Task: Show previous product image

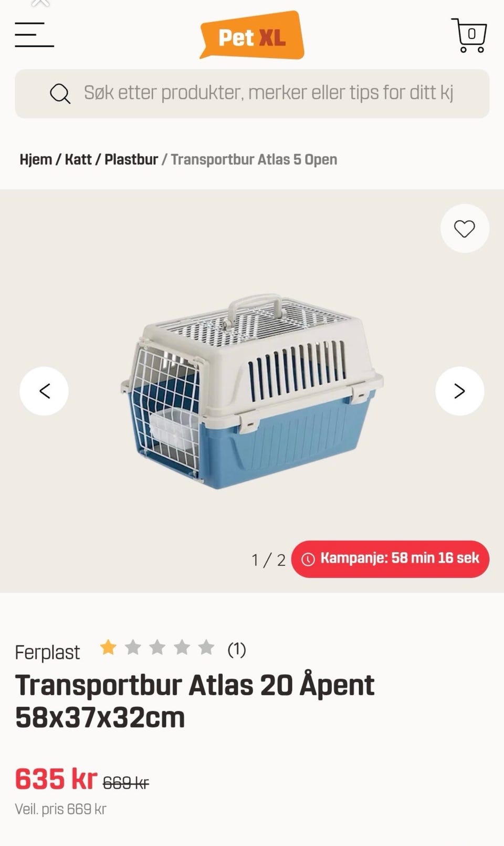Action: (44, 391)
